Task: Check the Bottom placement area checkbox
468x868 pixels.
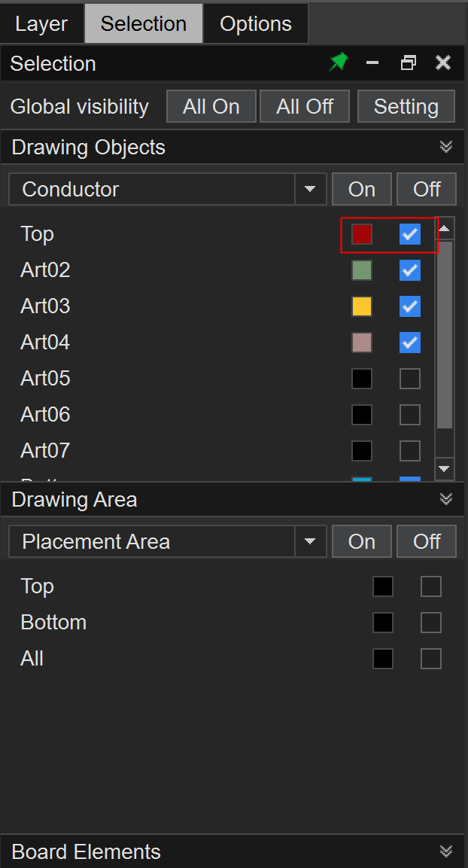Action: point(431,623)
